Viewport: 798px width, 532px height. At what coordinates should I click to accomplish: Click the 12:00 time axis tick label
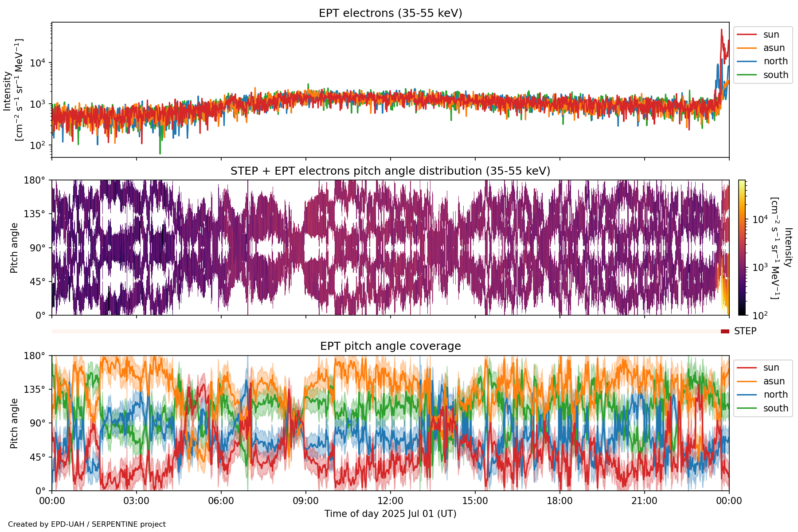coord(390,501)
